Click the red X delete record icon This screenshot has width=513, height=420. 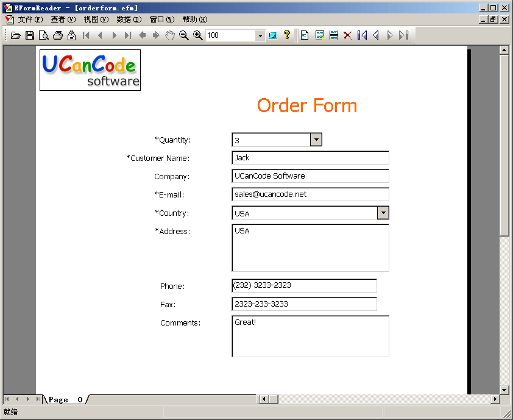coord(348,35)
